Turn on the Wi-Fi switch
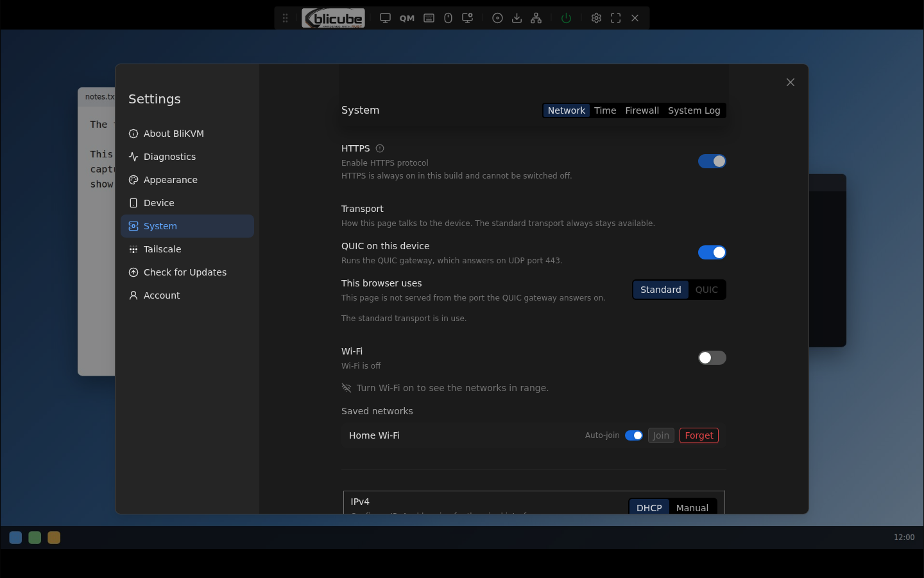The height and width of the screenshot is (578, 924). pos(712,358)
